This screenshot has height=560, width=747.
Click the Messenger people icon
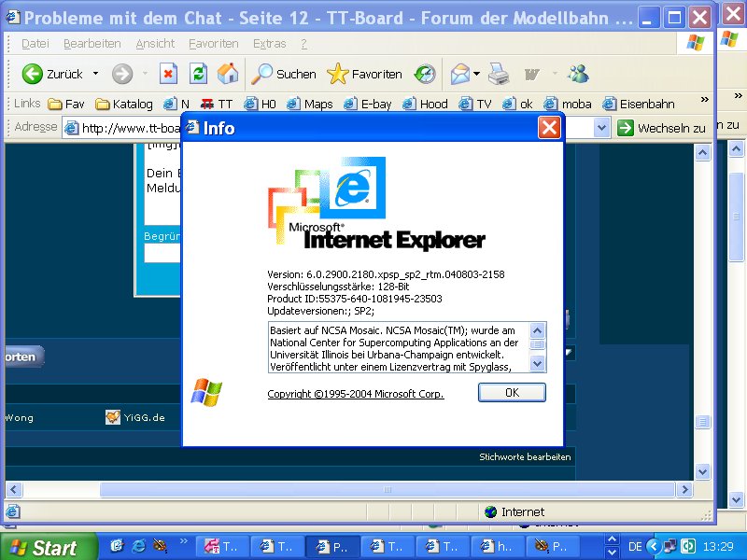(578, 74)
